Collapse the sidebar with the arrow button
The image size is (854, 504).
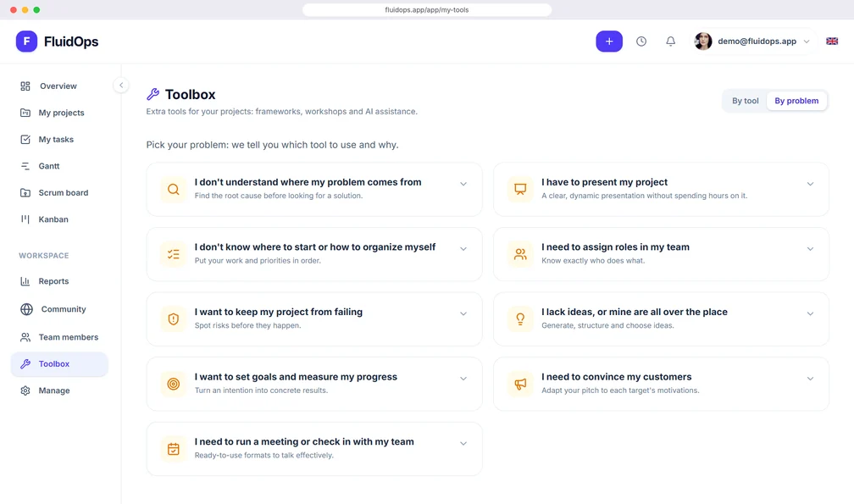click(121, 85)
